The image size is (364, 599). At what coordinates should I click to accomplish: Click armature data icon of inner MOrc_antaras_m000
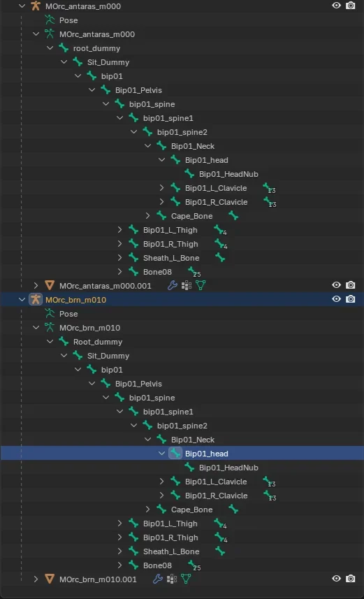coord(50,34)
